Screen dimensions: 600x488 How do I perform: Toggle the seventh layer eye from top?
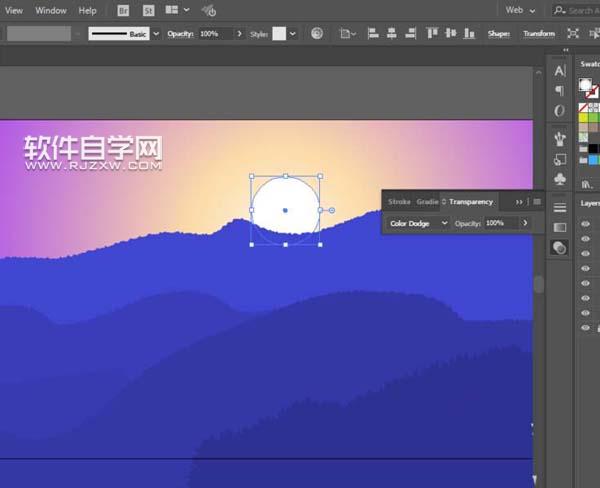[585, 313]
